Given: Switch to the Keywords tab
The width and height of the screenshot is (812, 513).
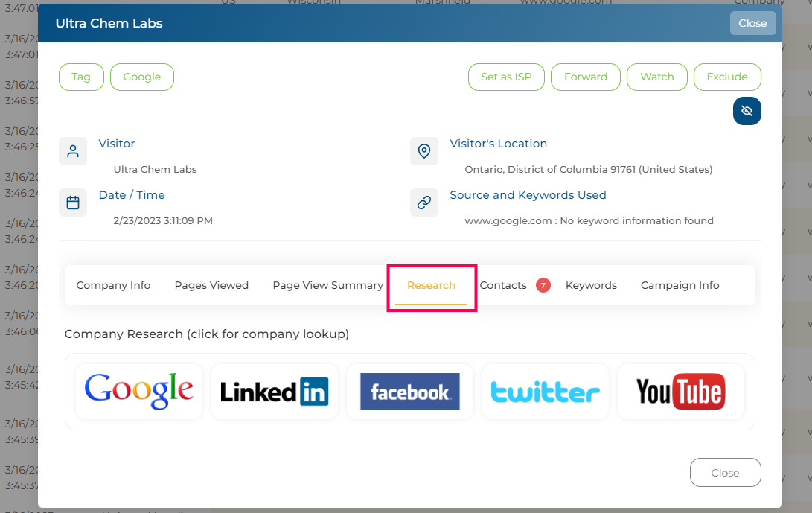Looking at the screenshot, I should click(591, 285).
